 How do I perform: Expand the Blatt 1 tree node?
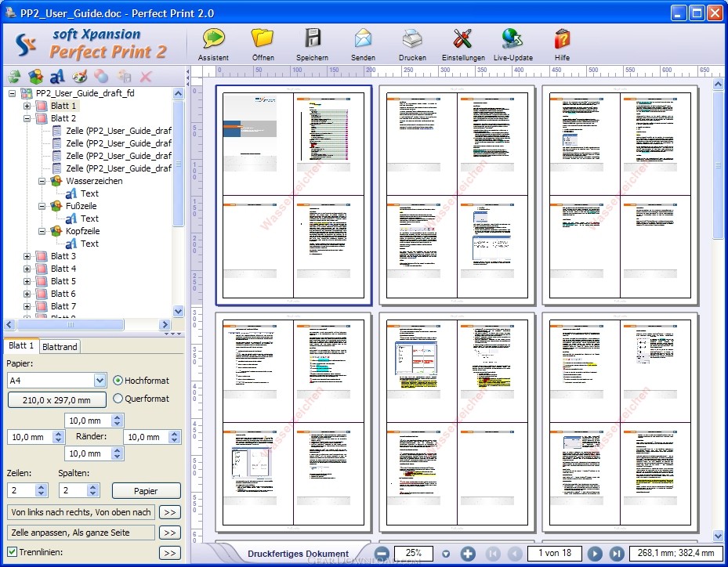point(27,106)
